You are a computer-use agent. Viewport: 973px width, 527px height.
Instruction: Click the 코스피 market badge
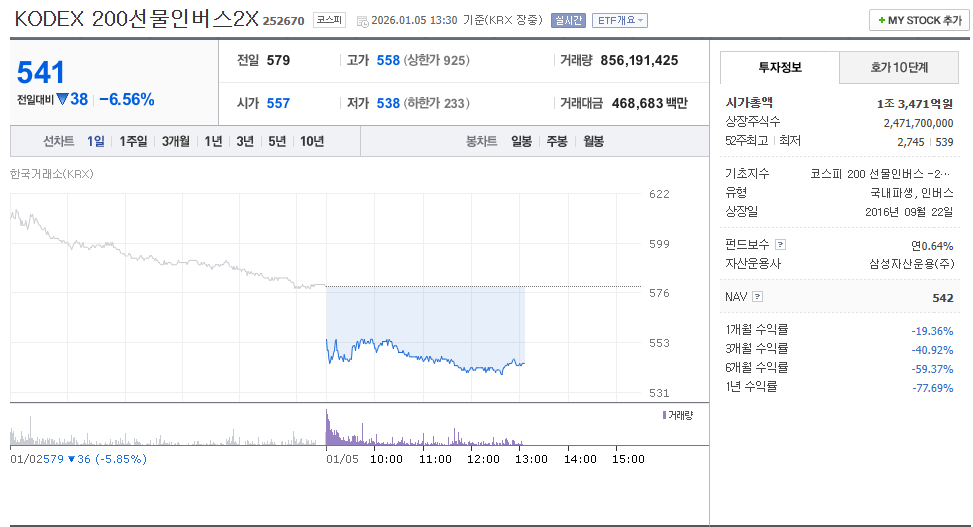328,20
